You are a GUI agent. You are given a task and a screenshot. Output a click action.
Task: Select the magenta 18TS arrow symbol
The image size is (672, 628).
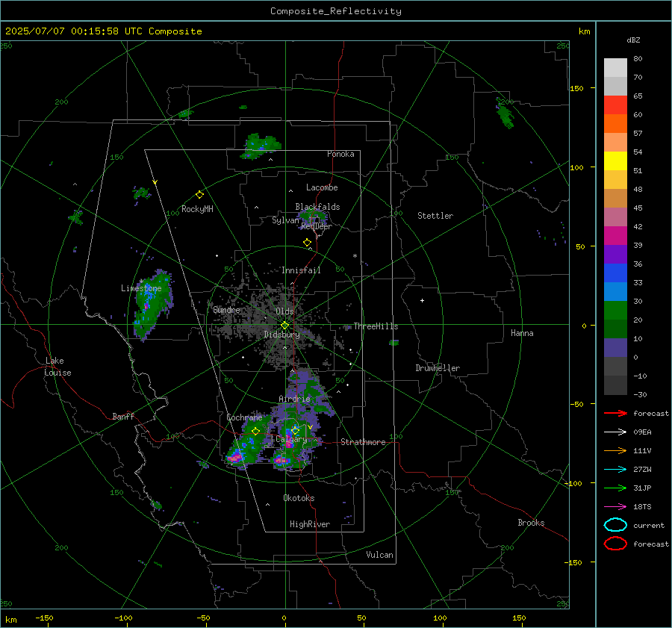click(x=615, y=507)
